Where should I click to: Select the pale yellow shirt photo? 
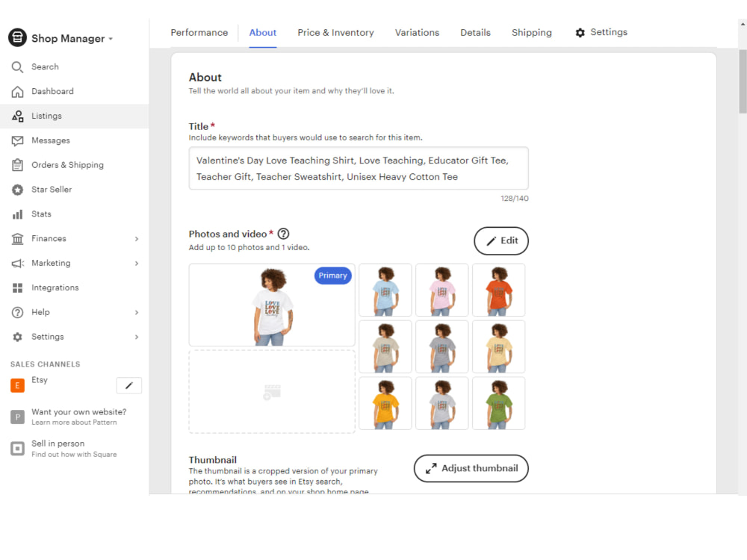499,347
